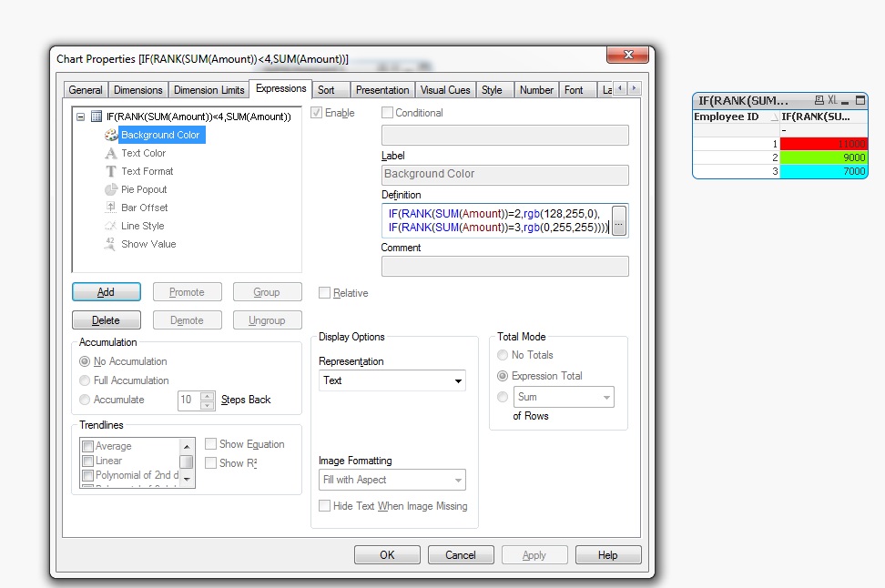
Task: Select No Totals radio button
Action: click(x=503, y=355)
